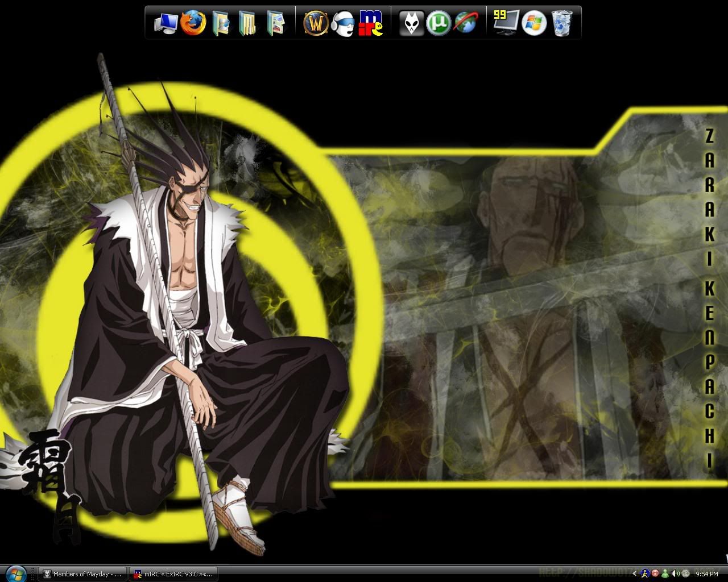Launch foobar2000 from the dock

pyautogui.click(x=411, y=24)
